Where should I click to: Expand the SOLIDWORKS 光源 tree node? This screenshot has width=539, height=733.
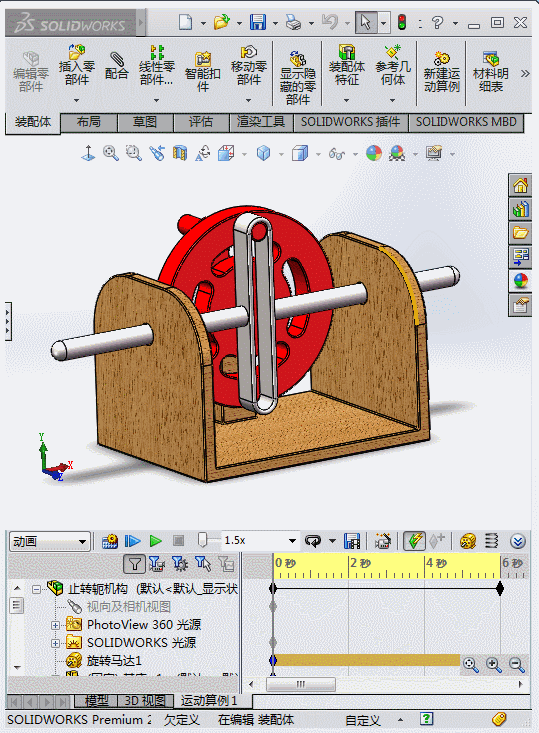click(55, 643)
